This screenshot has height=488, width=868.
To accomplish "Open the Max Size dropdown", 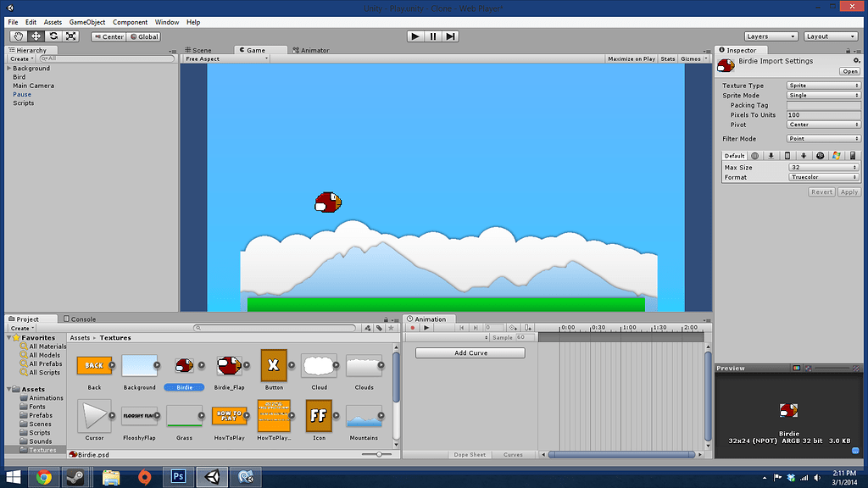I will pyautogui.click(x=823, y=167).
